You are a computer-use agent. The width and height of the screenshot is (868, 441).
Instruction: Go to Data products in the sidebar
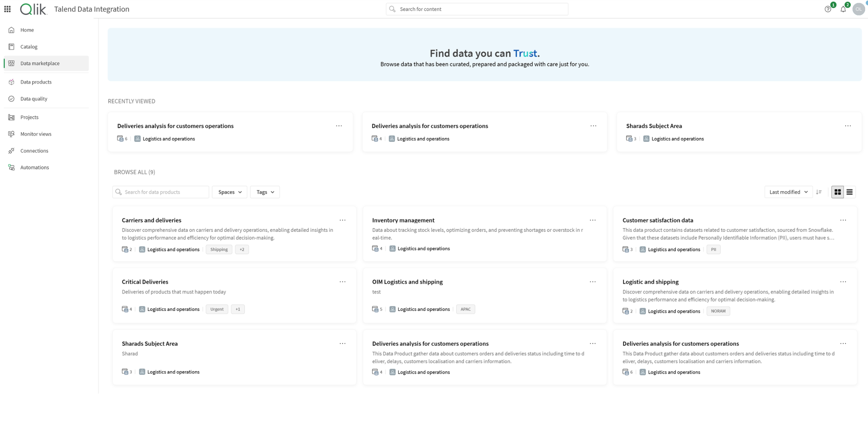36,82
